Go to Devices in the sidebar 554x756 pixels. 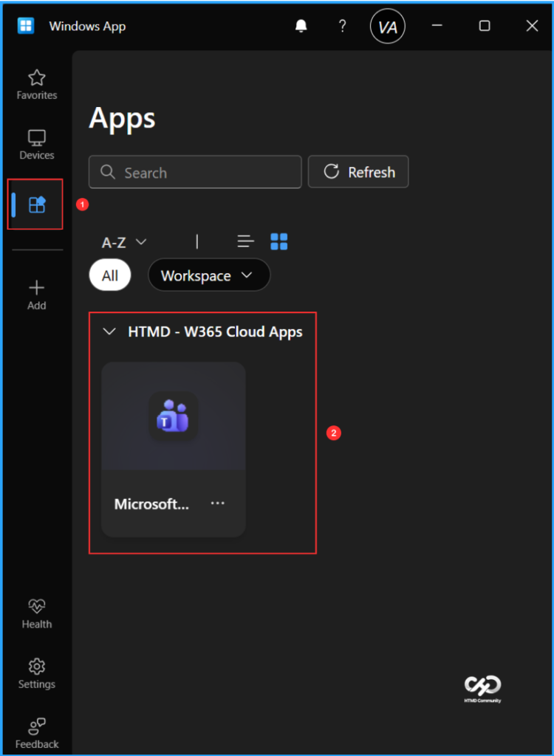pos(37,145)
